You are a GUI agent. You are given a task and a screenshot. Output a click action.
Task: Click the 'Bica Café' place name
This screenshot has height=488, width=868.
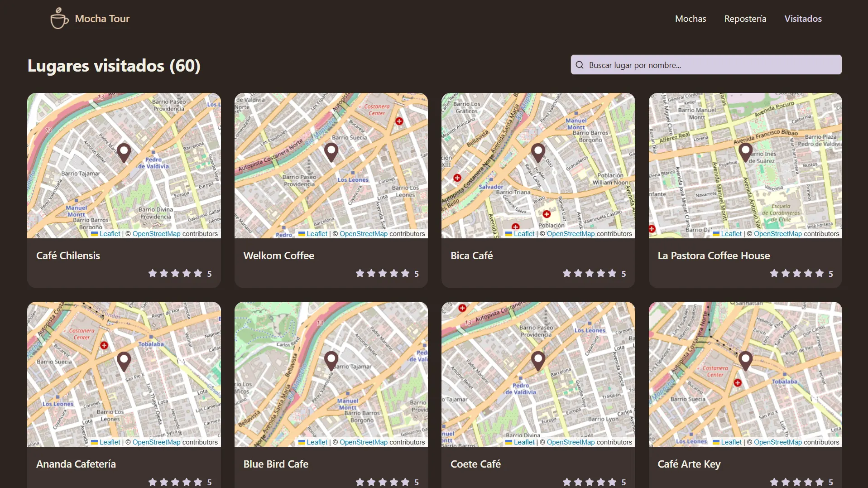coord(472,256)
